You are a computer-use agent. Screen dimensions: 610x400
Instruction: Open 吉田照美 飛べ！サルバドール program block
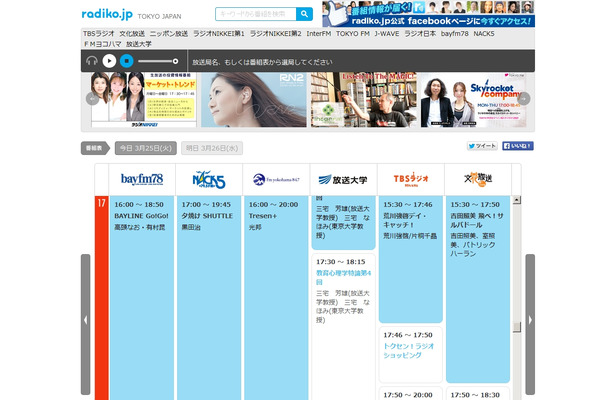(x=478, y=289)
